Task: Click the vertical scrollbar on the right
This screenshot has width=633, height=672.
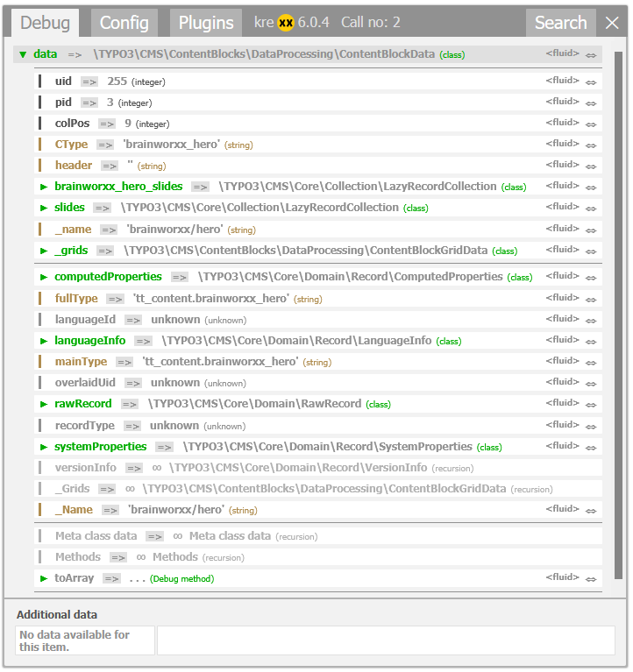Action: (618, 315)
